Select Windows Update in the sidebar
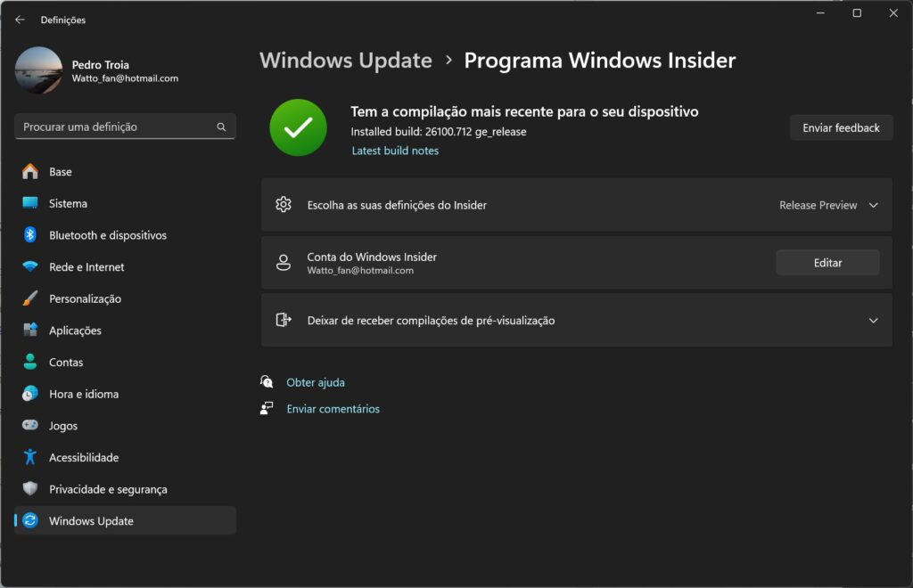913x588 pixels. [89, 520]
